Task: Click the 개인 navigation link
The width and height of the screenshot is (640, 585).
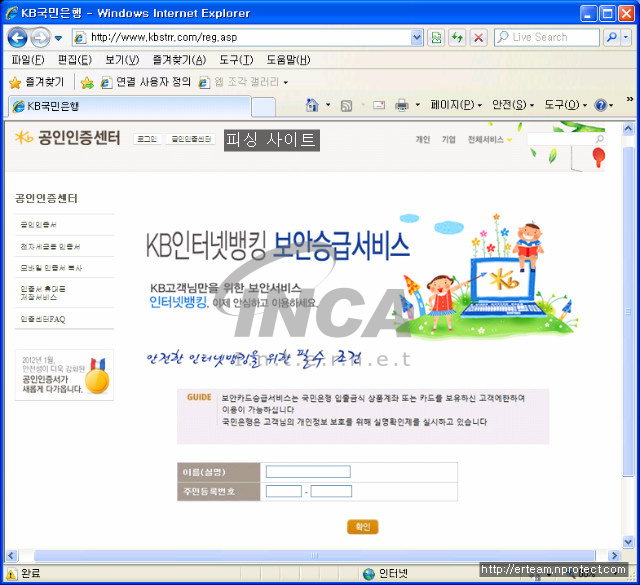Action: coord(423,140)
